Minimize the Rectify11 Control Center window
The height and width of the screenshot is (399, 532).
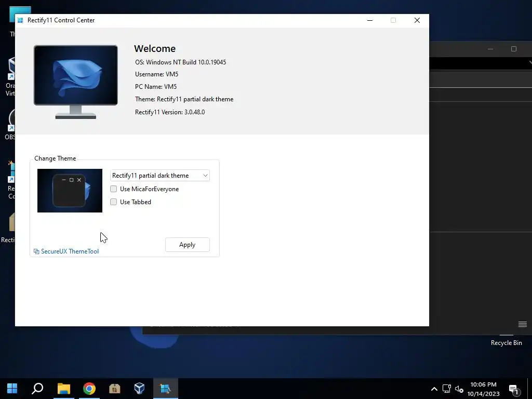370,20
